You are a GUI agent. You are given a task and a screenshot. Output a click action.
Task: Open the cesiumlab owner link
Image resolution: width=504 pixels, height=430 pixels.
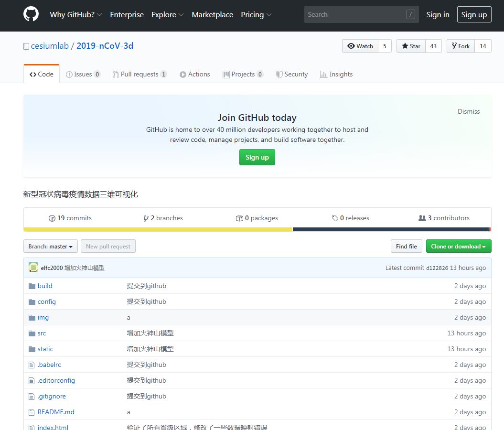point(50,46)
